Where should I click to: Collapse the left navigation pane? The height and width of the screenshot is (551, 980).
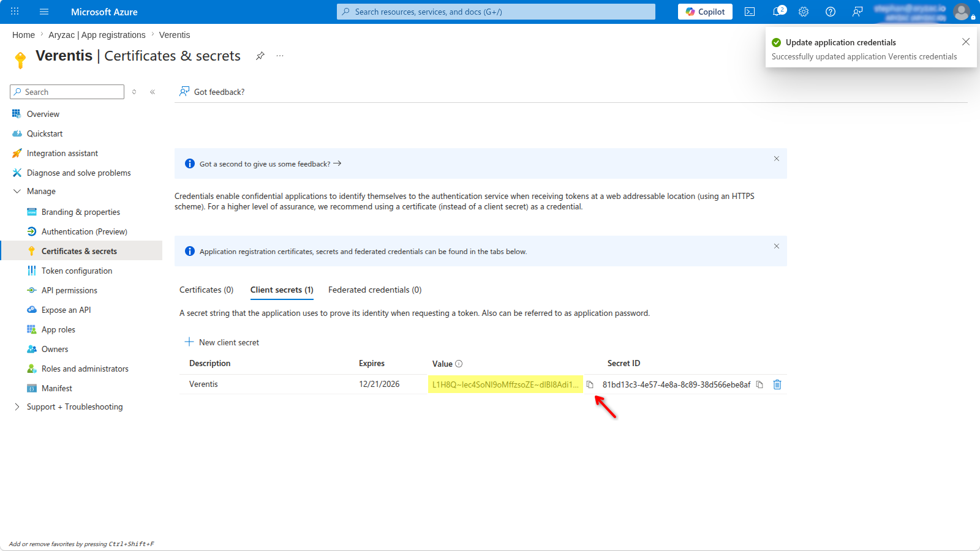point(153,92)
